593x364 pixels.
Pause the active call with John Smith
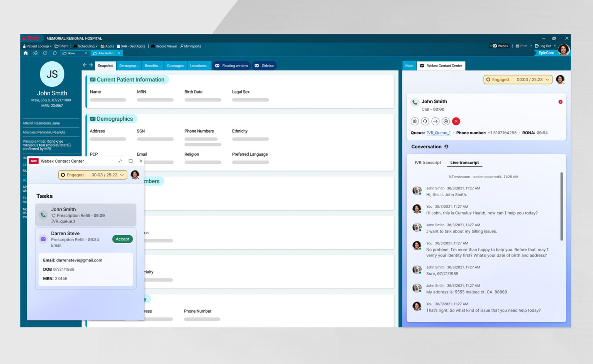pyautogui.click(x=415, y=121)
